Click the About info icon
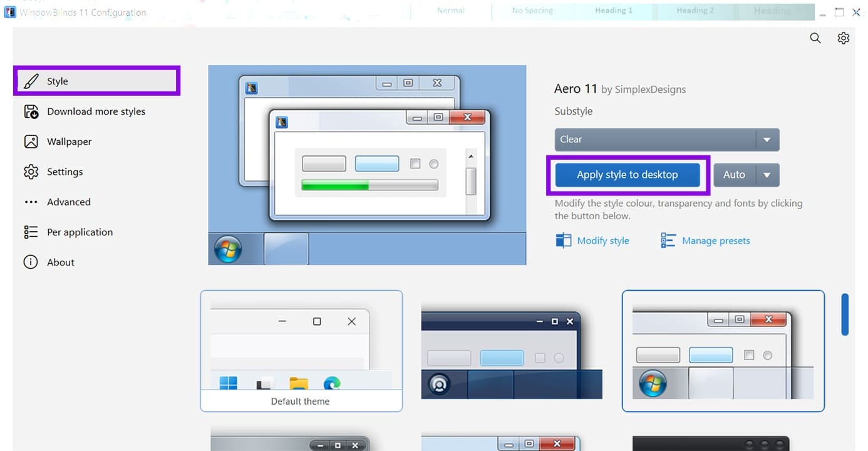868x451 pixels. [31, 262]
